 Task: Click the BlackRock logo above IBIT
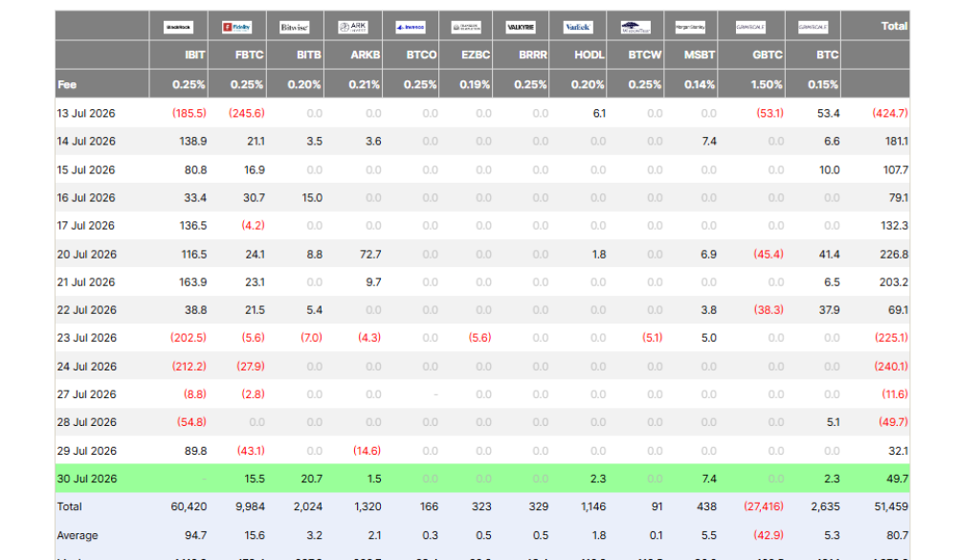[178, 28]
